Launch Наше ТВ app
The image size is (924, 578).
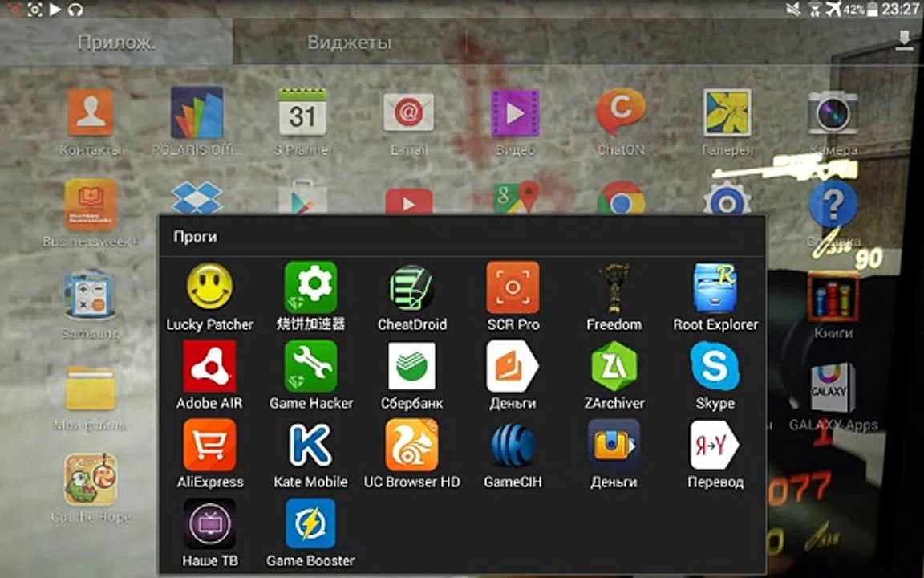209,523
